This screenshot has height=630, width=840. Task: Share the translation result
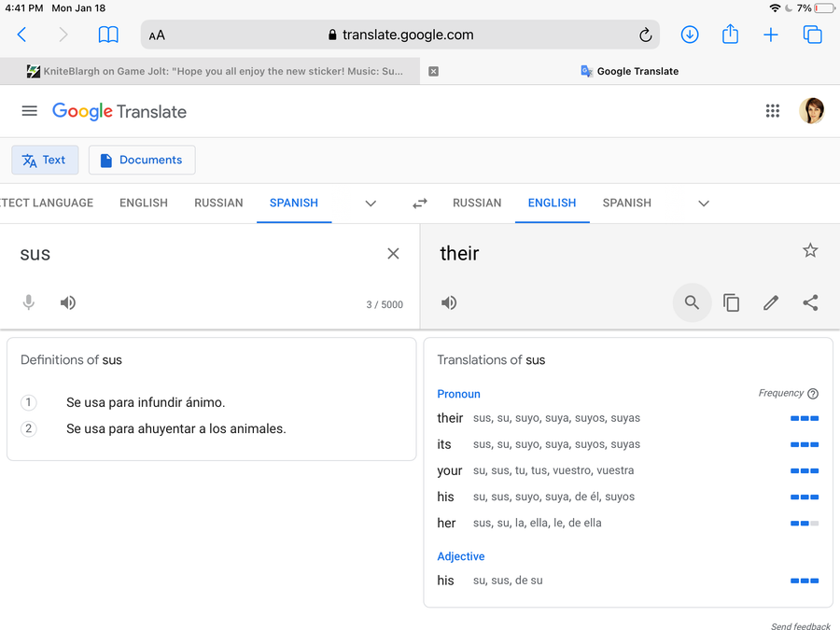click(x=810, y=302)
